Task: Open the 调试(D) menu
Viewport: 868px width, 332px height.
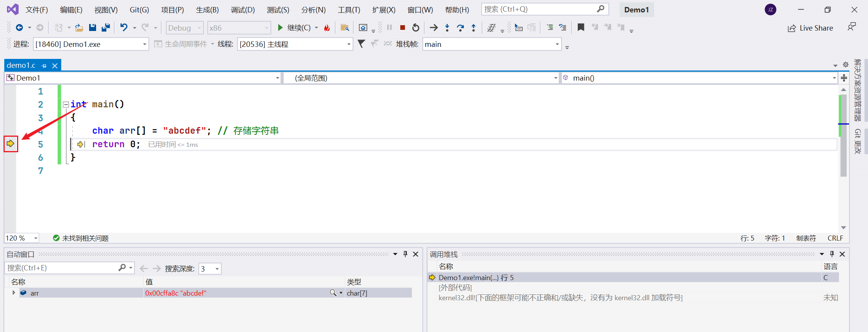Action: 243,10
